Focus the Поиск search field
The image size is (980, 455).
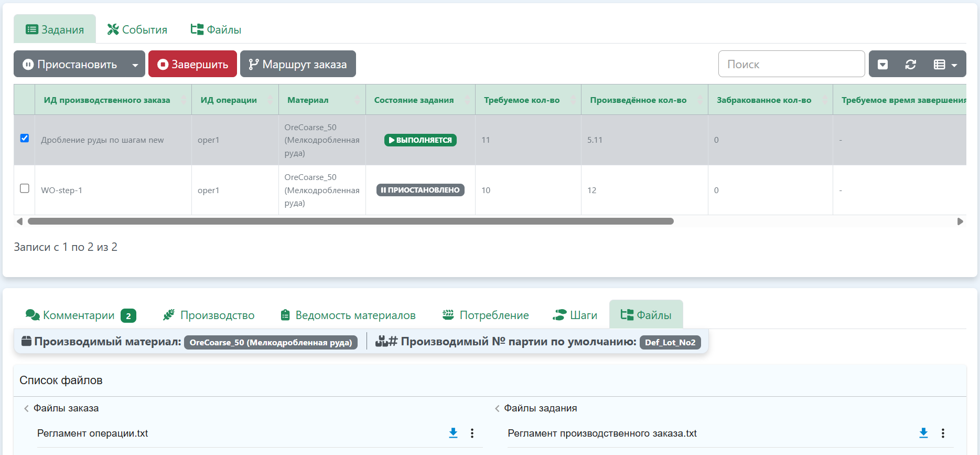791,64
